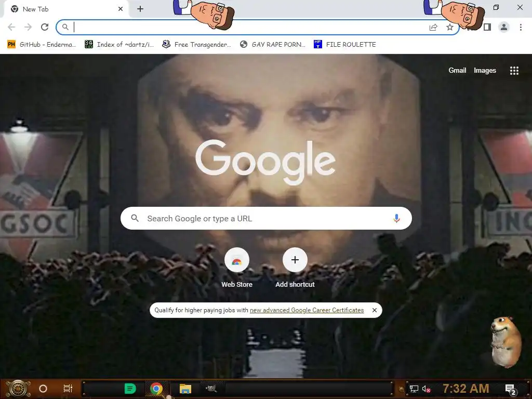Open Google Images link

click(485, 70)
